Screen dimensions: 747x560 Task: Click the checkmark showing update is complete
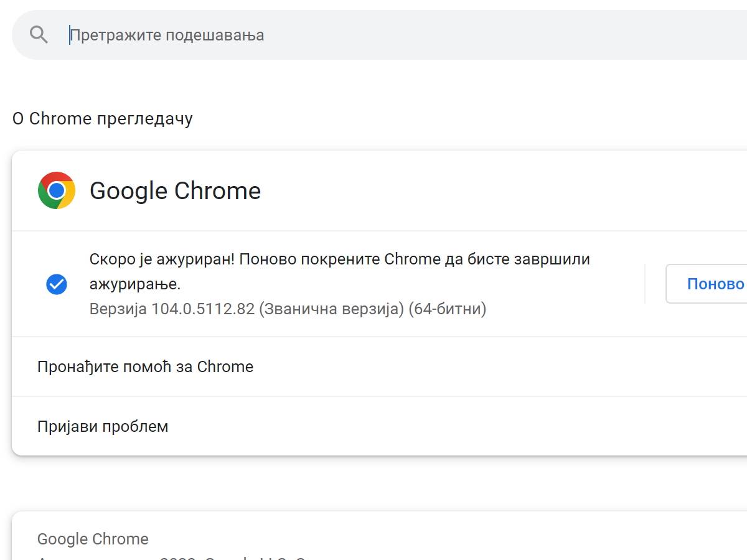pos(57,284)
